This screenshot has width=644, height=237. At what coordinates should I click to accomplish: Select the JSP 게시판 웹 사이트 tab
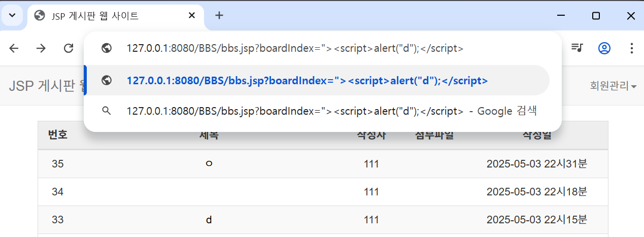(116, 16)
